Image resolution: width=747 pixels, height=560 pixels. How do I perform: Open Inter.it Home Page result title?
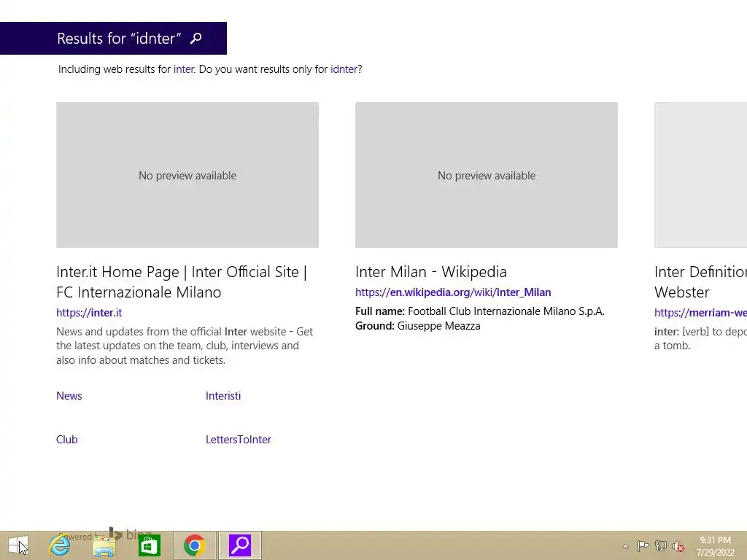click(182, 282)
